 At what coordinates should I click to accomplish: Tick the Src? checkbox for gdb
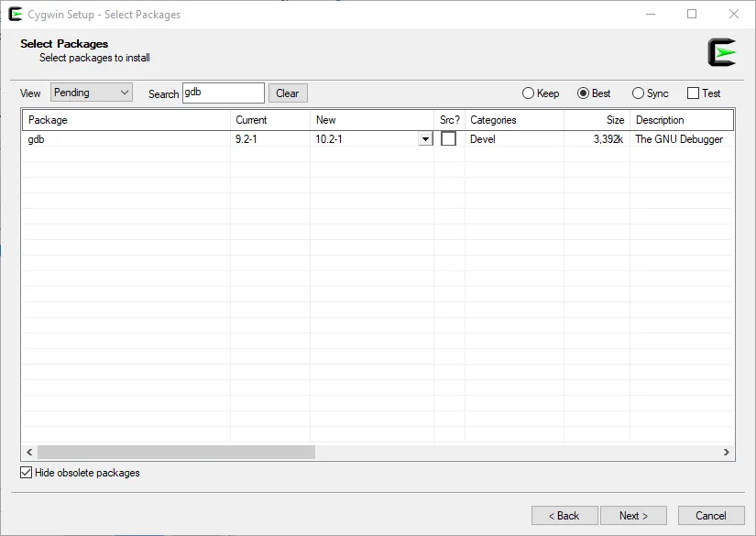click(x=448, y=139)
